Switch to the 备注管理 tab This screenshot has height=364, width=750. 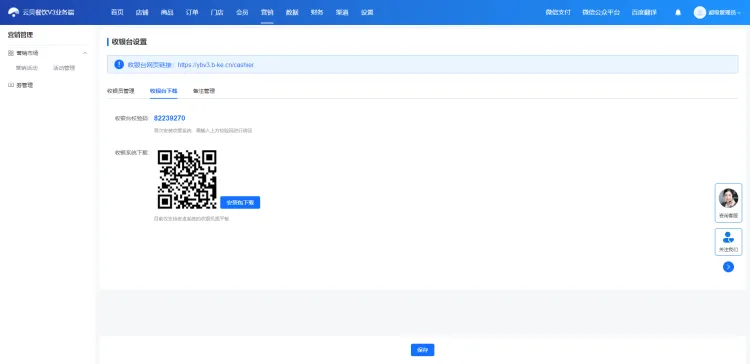point(204,90)
